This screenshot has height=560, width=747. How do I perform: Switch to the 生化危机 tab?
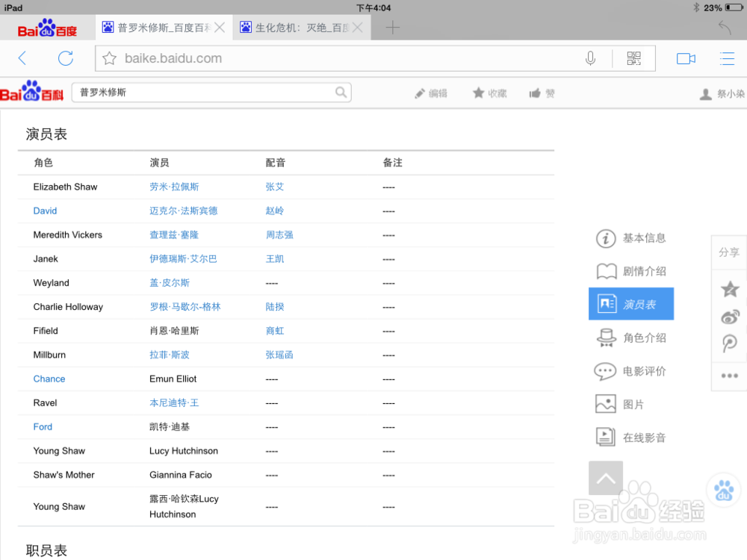click(x=297, y=27)
